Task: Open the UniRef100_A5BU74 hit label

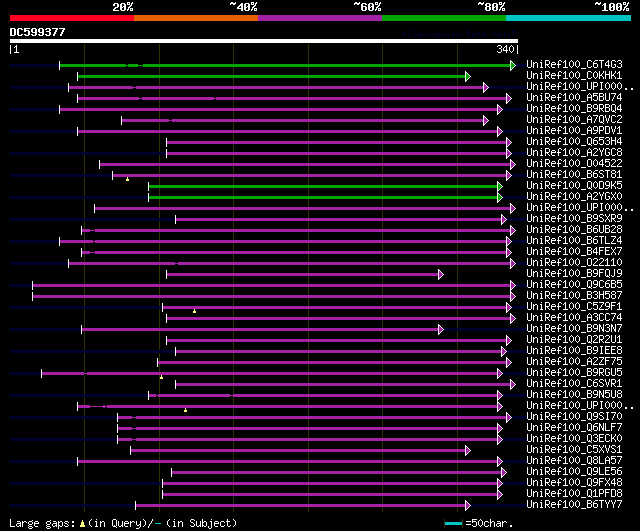Action: click(574, 98)
